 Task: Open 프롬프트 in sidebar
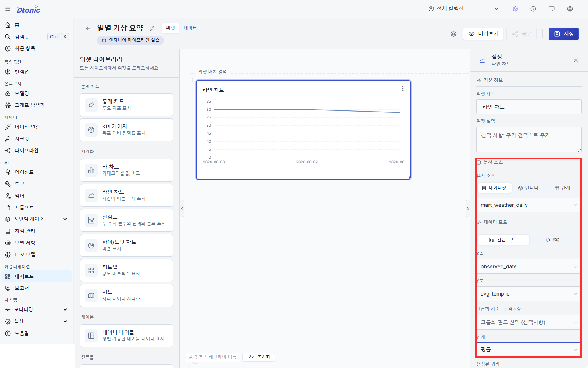point(36,208)
